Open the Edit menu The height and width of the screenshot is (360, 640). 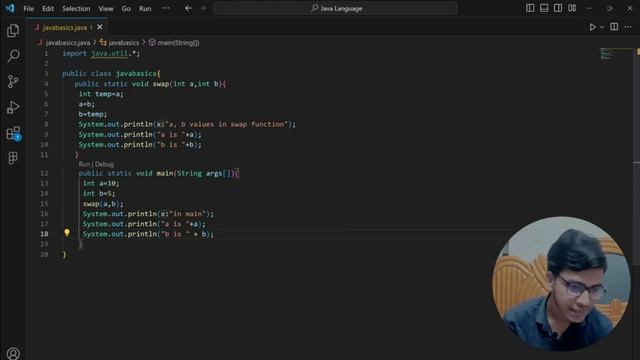(48, 8)
